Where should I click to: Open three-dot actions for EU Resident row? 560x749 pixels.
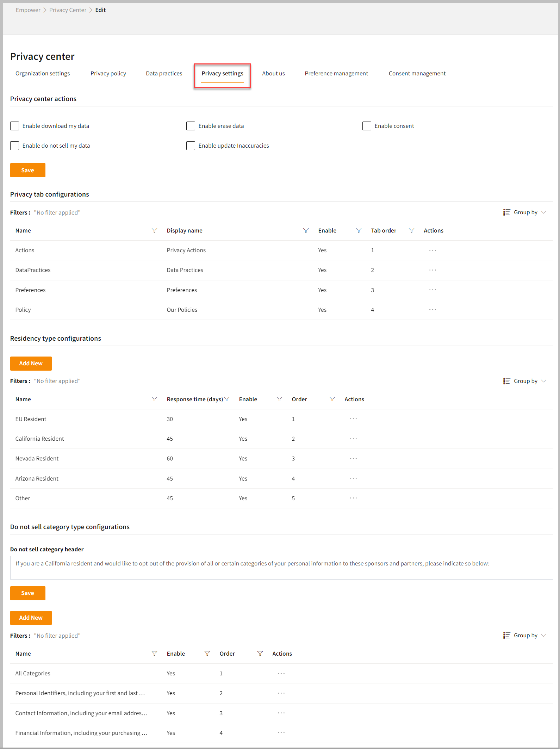pos(353,419)
